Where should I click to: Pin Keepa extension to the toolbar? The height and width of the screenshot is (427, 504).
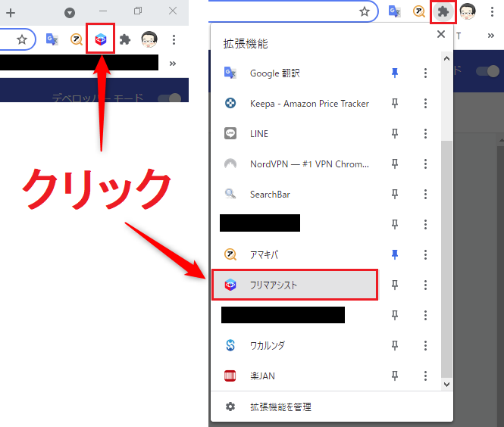[x=395, y=104]
